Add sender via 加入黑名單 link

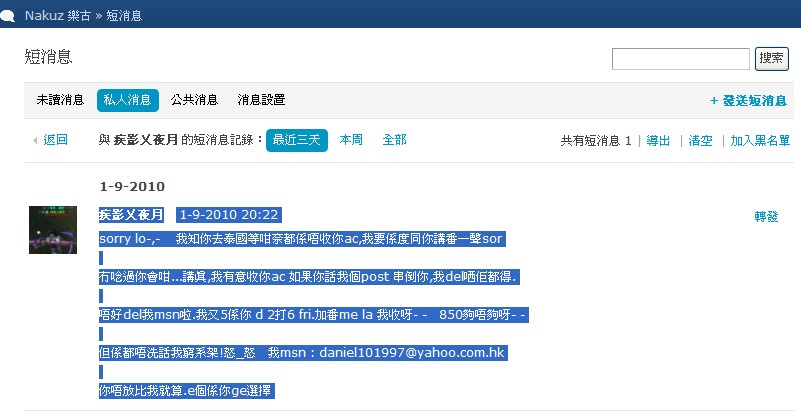(x=759, y=141)
